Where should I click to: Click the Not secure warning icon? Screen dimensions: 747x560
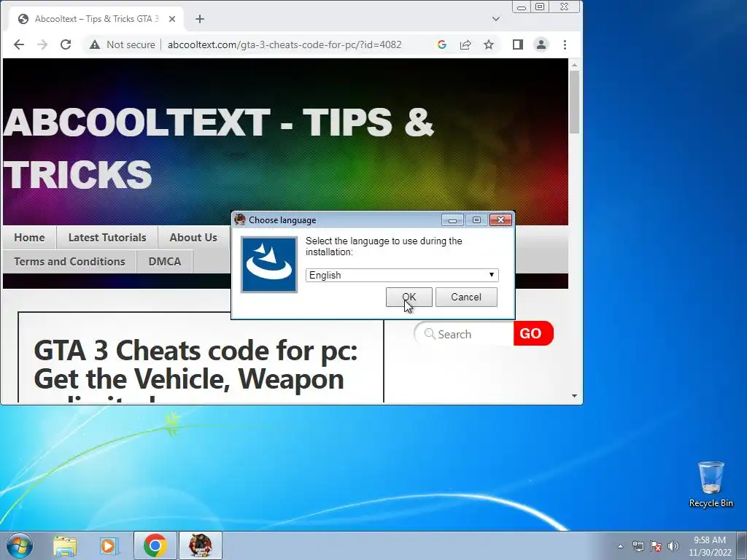click(95, 44)
